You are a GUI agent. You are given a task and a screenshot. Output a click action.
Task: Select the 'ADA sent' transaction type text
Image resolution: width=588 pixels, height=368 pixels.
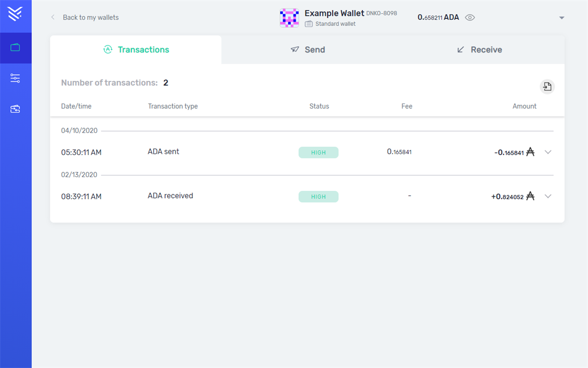click(x=164, y=152)
